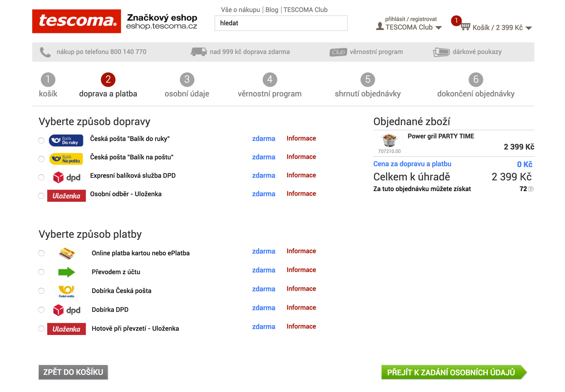Screen dimensions: 565x392
Task: Open Informace for Expresní balíková služba DPD
Action: tap(301, 175)
